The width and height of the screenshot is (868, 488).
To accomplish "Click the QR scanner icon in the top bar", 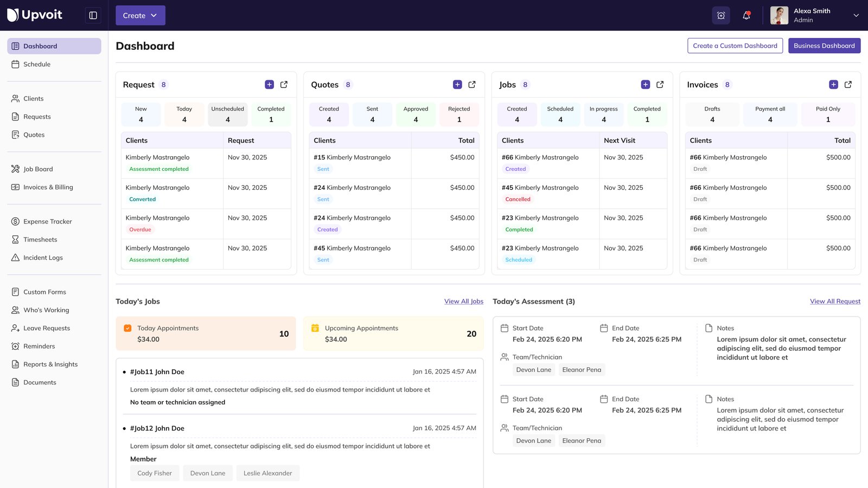I will point(721,15).
